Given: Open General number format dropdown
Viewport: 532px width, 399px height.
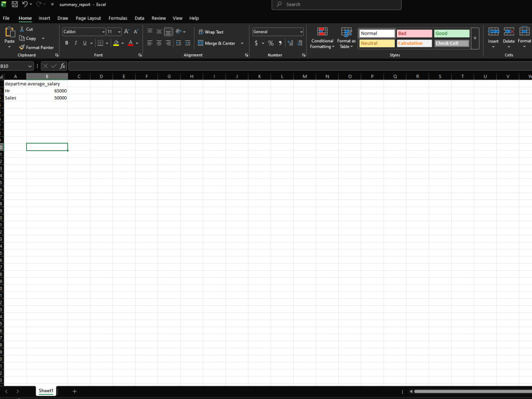Looking at the screenshot, I should point(301,32).
